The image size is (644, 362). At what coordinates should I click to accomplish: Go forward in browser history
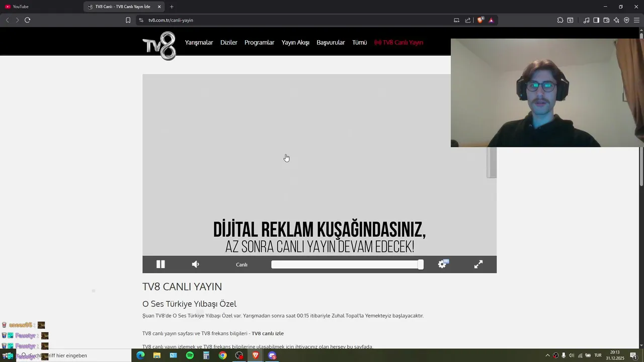coord(17,20)
